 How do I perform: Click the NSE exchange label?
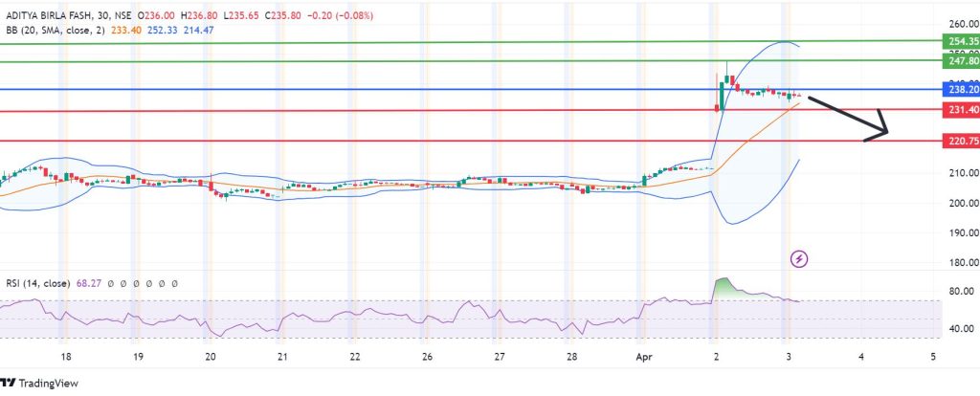coord(122,13)
